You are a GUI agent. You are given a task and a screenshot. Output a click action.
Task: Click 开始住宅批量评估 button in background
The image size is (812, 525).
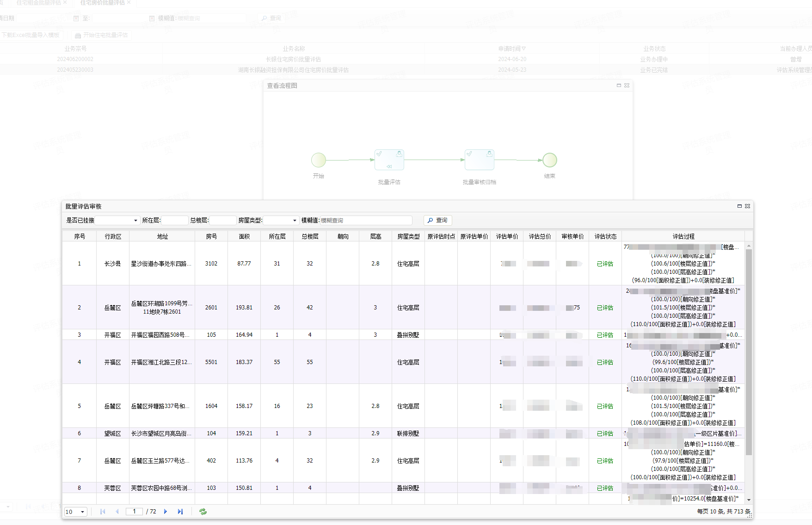[101, 35]
